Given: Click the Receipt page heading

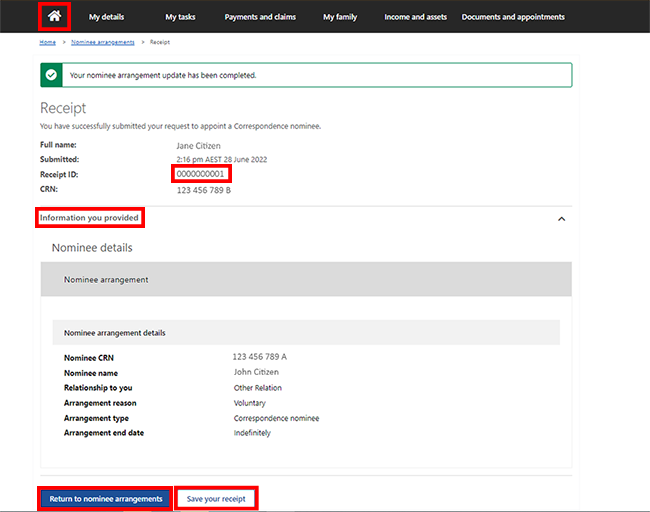Looking at the screenshot, I should click(63, 108).
